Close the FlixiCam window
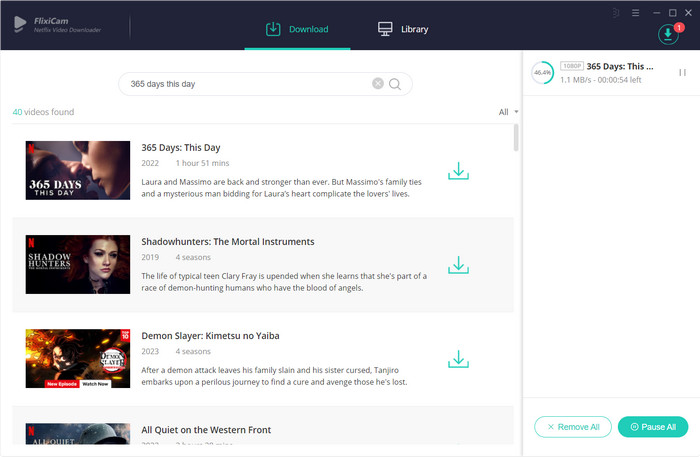 [x=688, y=13]
